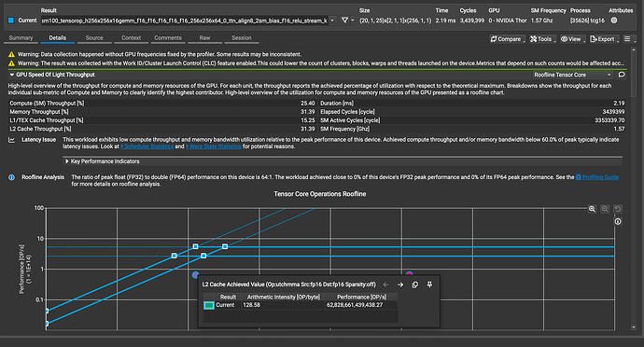Open the Attributes info icon
Image resolution: width=644 pixels, height=347 pixels.
pos(614,21)
